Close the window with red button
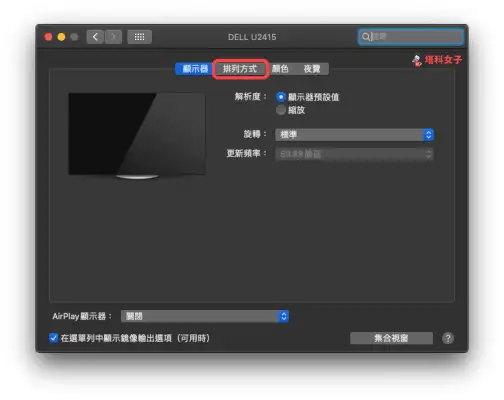The image size is (504, 400). (x=49, y=37)
